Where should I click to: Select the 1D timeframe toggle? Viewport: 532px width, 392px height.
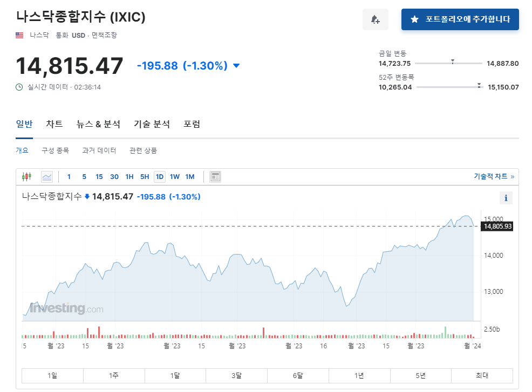click(159, 176)
